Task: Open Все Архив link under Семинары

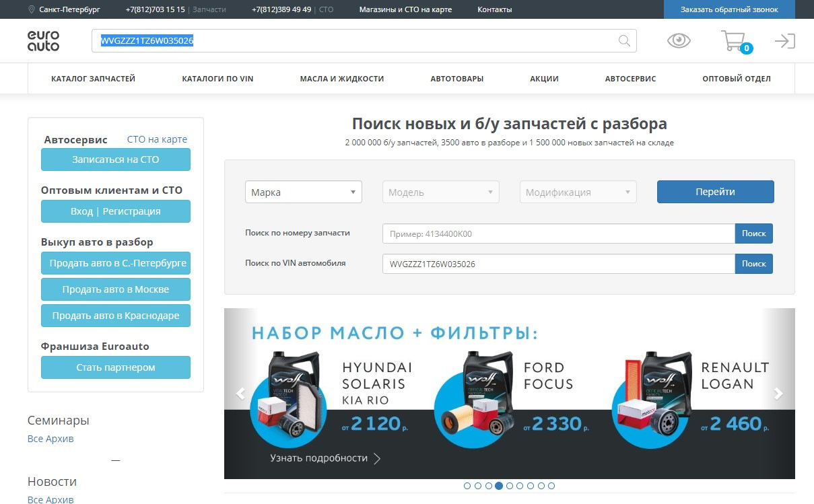Action: (50, 439)
